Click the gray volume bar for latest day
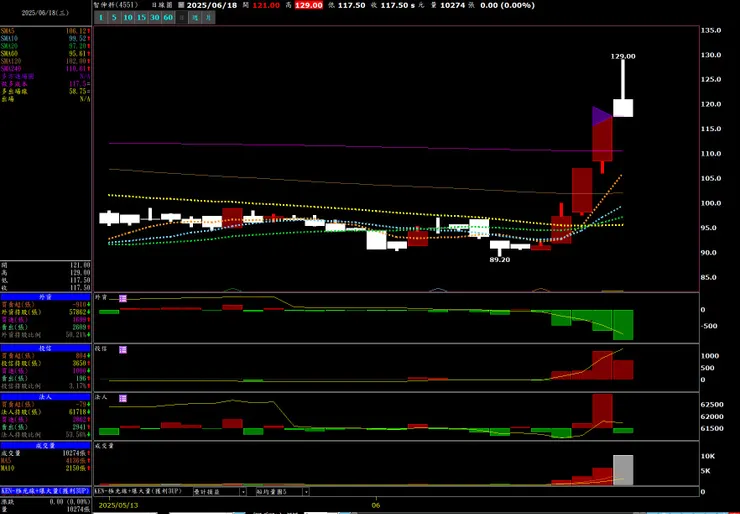Image resolution: width=740 pixels, height=514 pixels. 623,470
